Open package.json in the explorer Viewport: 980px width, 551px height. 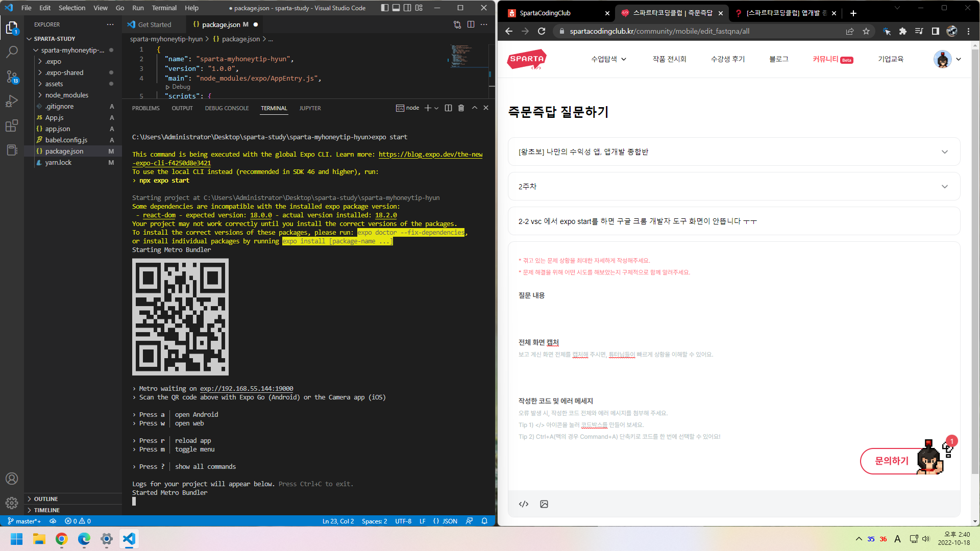coord(64,151)
